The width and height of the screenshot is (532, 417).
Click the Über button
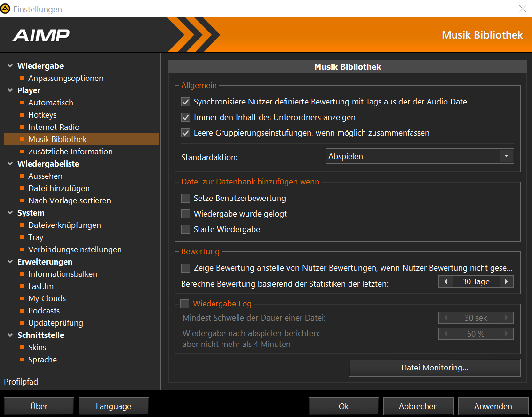39,406
